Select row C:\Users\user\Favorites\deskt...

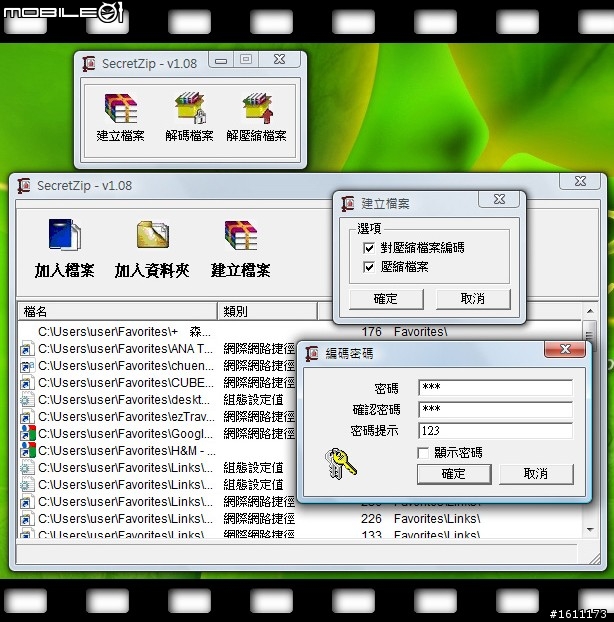point(124,400)
